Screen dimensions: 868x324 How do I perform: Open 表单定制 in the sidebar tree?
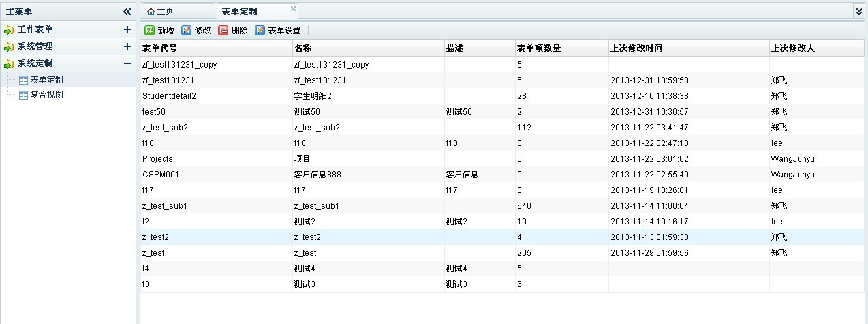point(47,80)
